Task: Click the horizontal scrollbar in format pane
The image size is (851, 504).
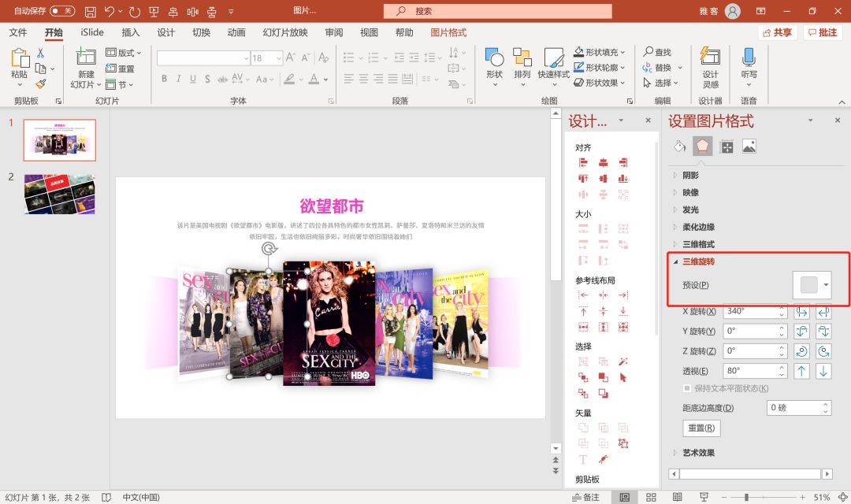Action: click(x=750, y=474)
